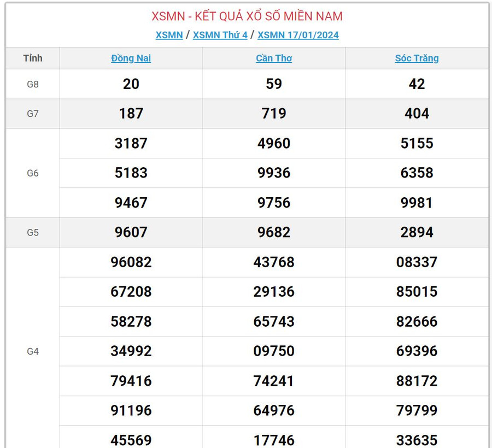Open the Đồng Nai province link

pos(131,58)
